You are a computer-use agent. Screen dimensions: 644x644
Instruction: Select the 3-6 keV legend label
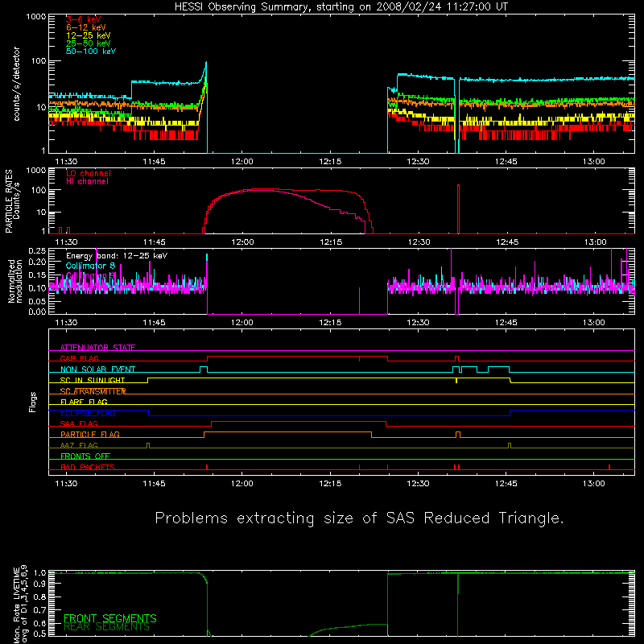pyautogui.click(x=83, y=19)
